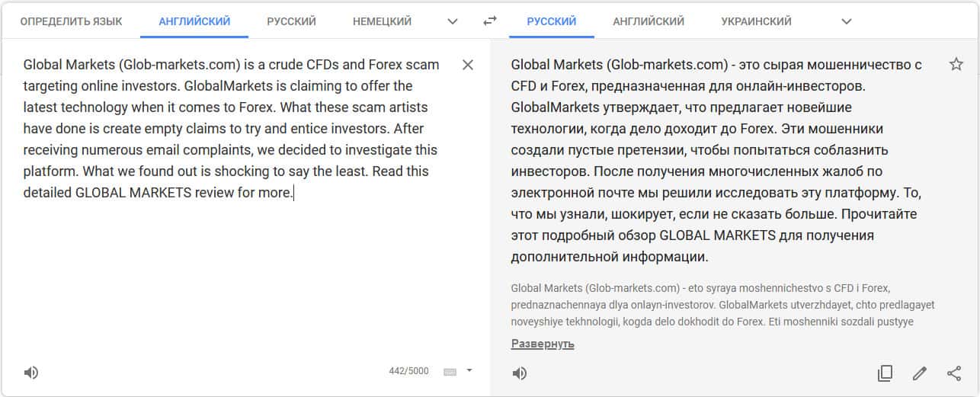Switch source language to Русский
The image size is (980, 397).
(x=291, y=21)
